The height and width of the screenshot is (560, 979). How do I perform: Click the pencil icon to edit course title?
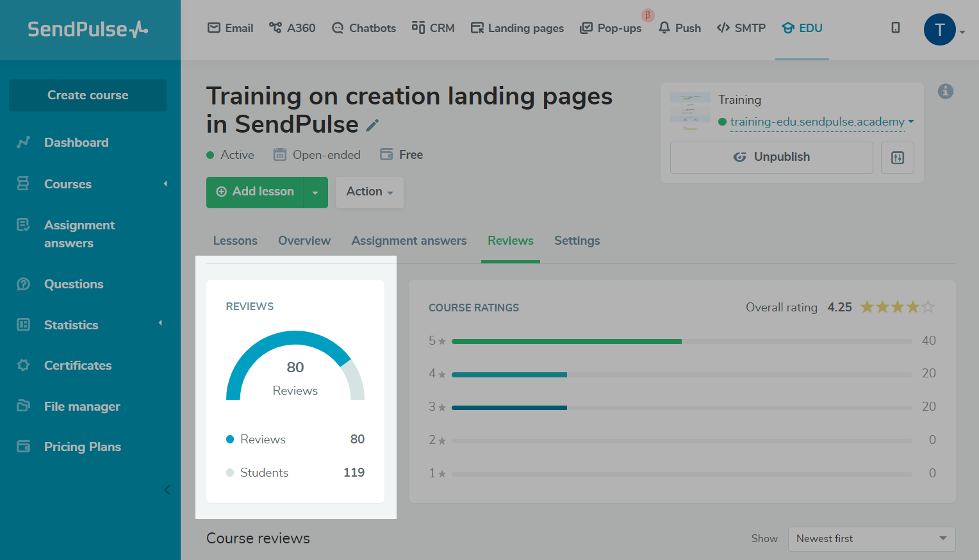click(x=372, y=126)
